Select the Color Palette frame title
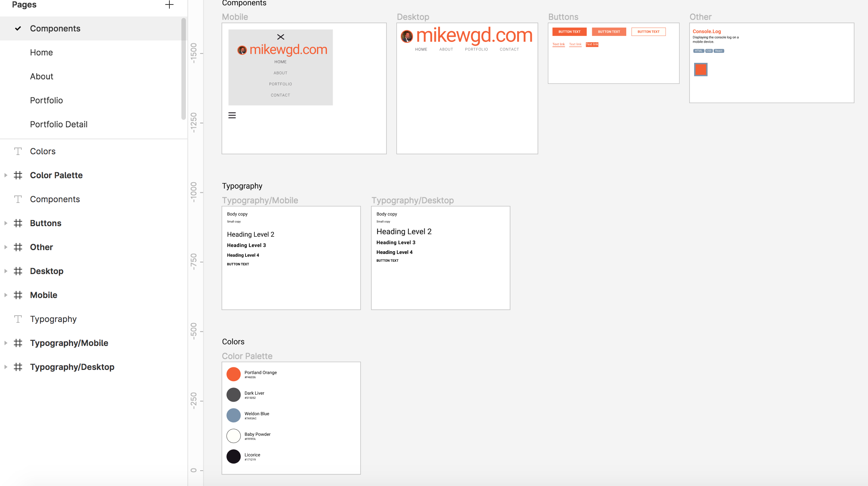This screenshot has width=868, height=486. point(247,356)
